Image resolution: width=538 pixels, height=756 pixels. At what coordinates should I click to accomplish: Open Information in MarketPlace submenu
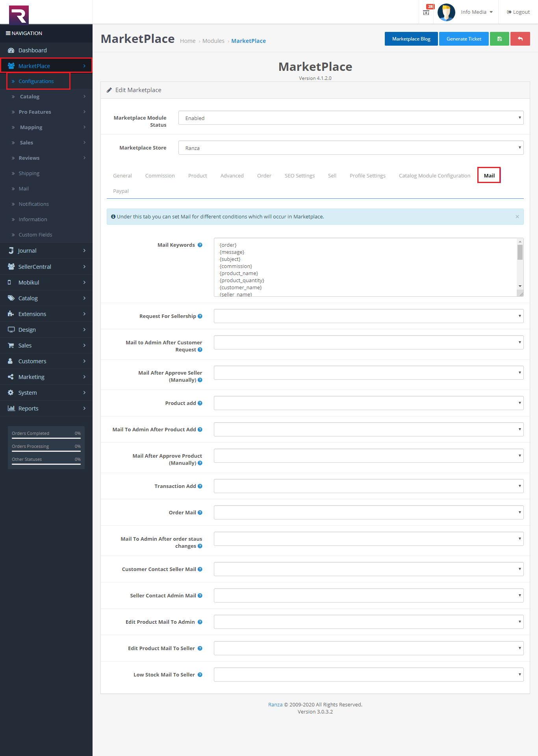click(x=33, y=220)
